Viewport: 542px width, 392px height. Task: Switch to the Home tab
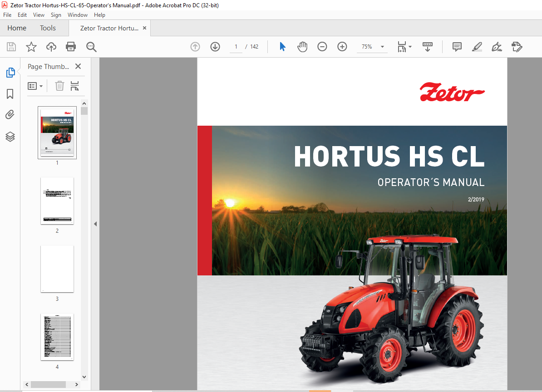pyautogui.click(x=17, y=28)
